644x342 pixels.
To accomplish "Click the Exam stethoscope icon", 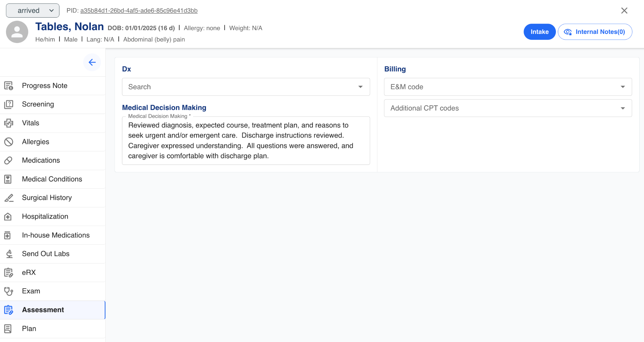I will pyautogui.click(x=8, y=291).
